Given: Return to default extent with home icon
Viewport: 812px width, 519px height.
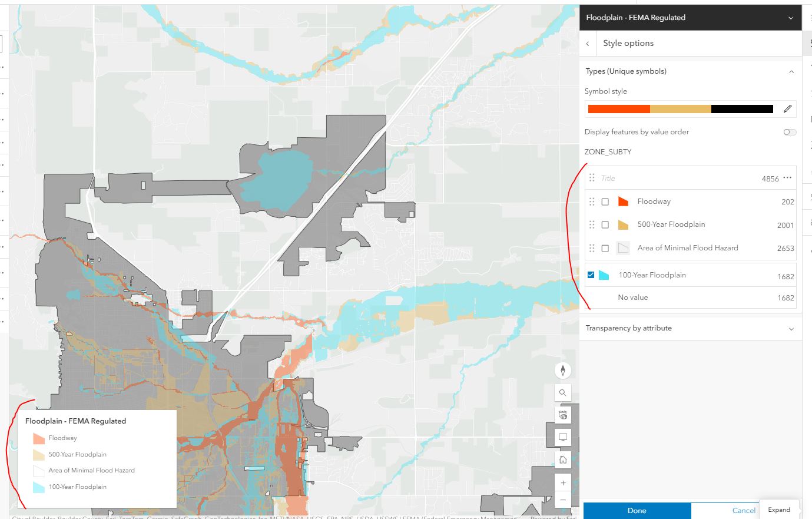Looking at the screenshot, I should pyautogui.click(x=562, y=460).
